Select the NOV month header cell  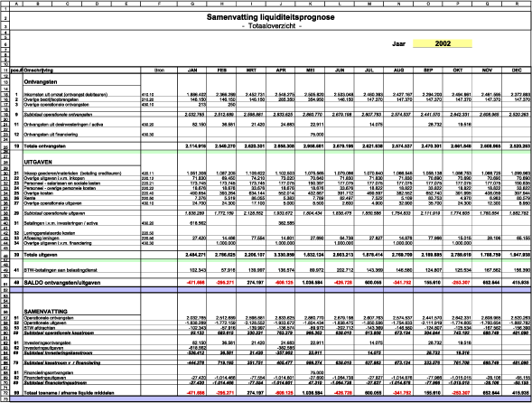click(x=487, y=70)
